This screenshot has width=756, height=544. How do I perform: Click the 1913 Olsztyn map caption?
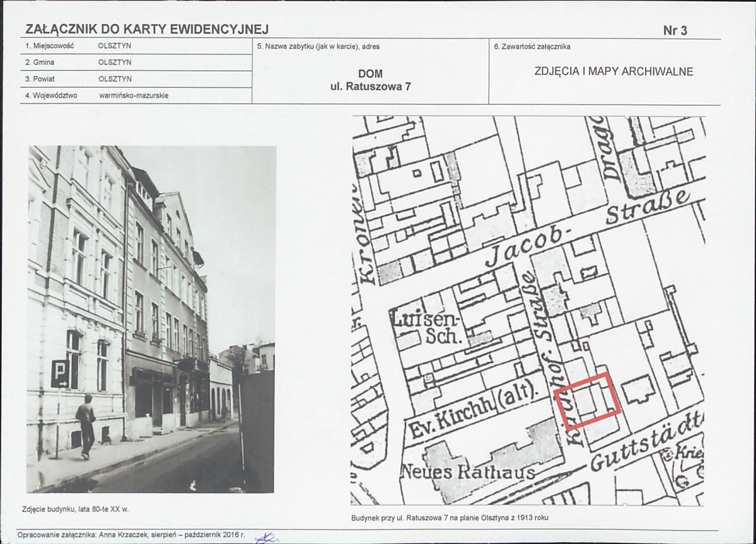click(x=446, y=519)
